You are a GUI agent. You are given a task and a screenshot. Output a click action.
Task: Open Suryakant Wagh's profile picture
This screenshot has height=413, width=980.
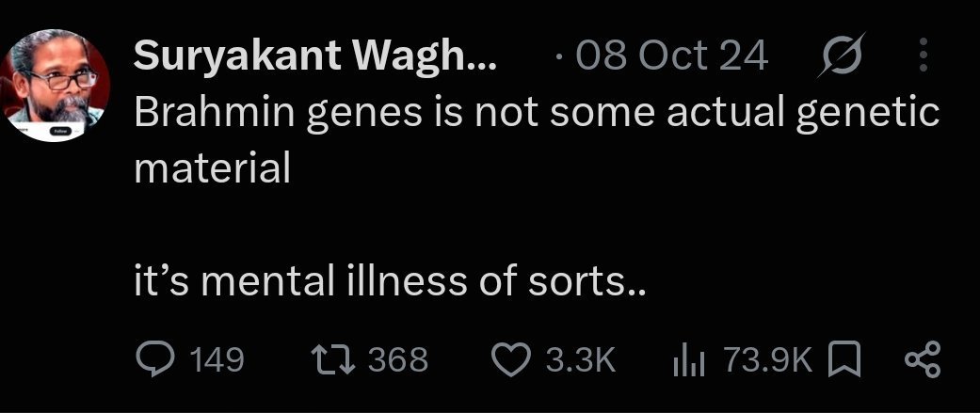[55, 85]
